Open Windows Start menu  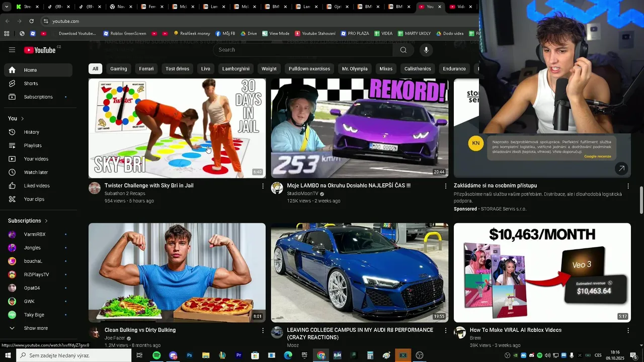click(x=8, y=355)
